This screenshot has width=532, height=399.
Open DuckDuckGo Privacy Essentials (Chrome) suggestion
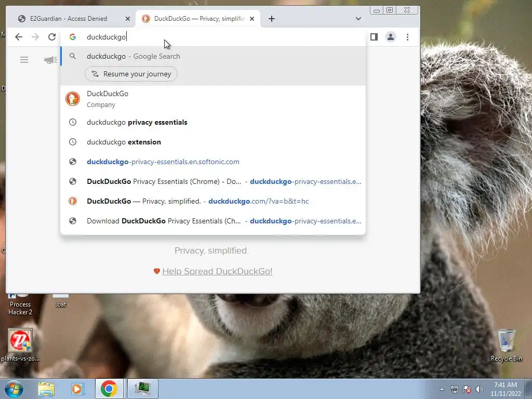tap(213, 181)
